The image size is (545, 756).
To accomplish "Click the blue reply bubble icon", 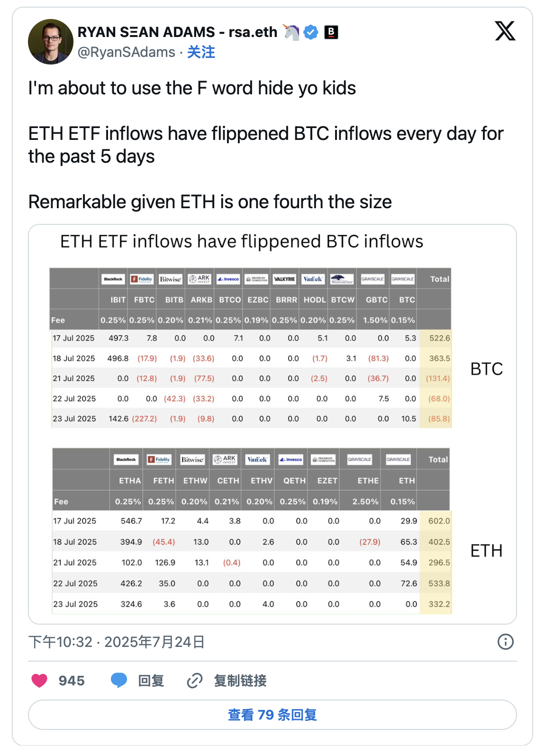I will (x=119, y=681).
